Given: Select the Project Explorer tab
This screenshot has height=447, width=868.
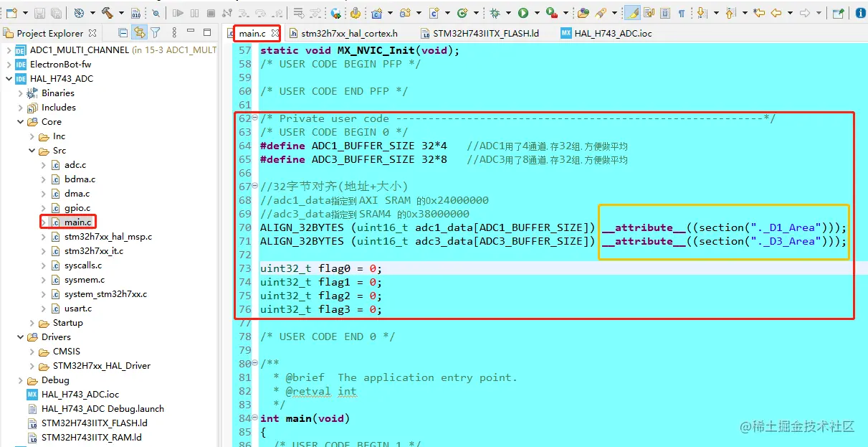Looking at the screenshot, I should pos(50,33).
